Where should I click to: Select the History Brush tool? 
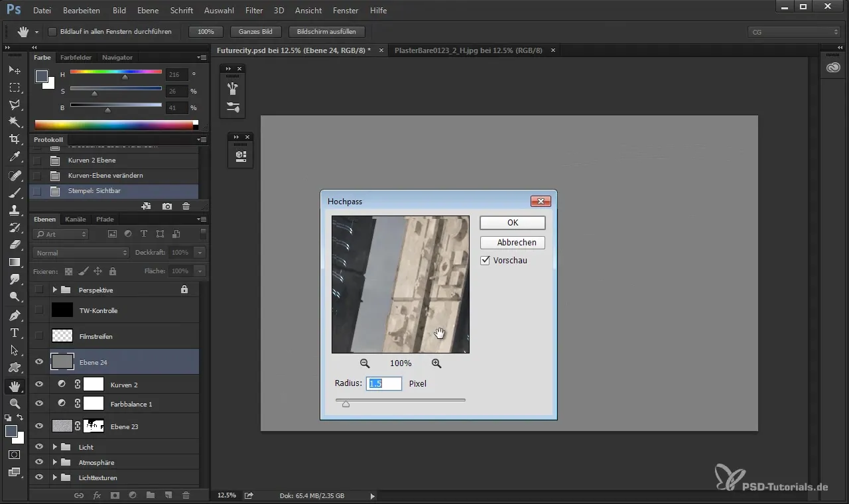click(15, 227)
